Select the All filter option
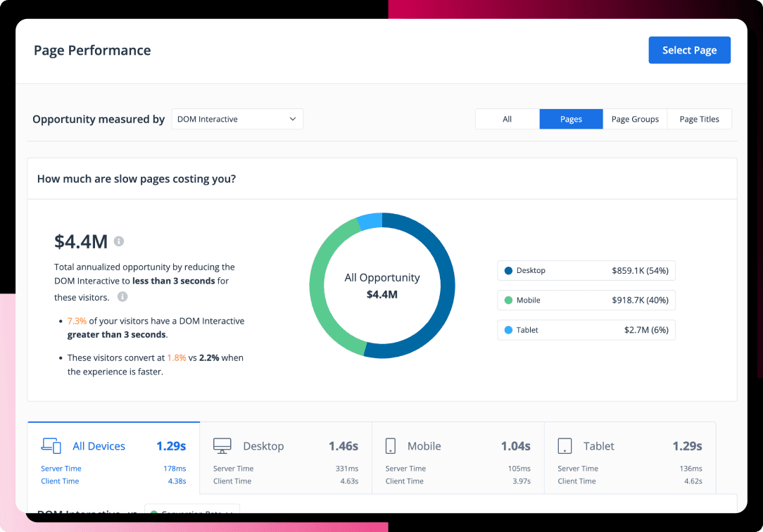The width and height of the screenshot is (763, 532). (507, 119)
